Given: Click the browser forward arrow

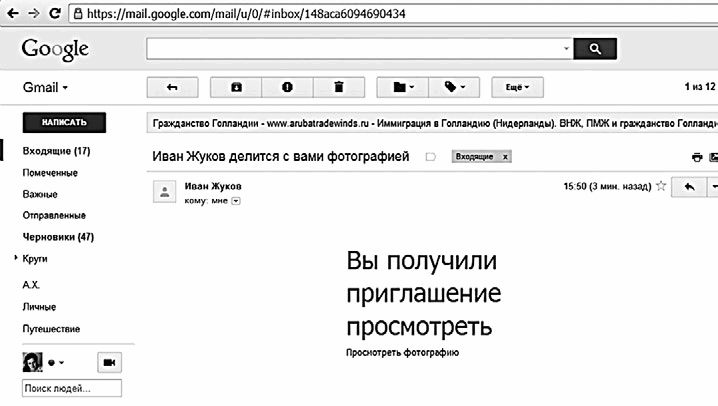Looking at the screenshot, I should (33, 13).
